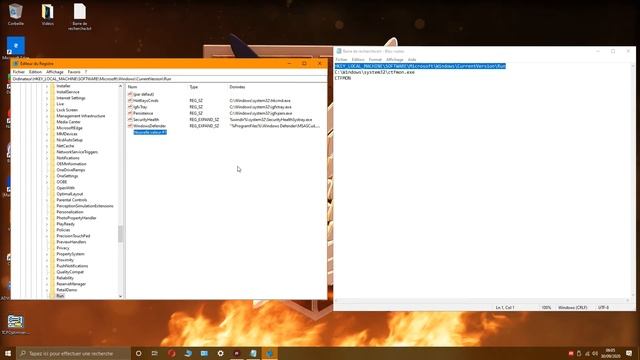Expand the NetCache key
640x360 pixels.
tap(47, 146)
